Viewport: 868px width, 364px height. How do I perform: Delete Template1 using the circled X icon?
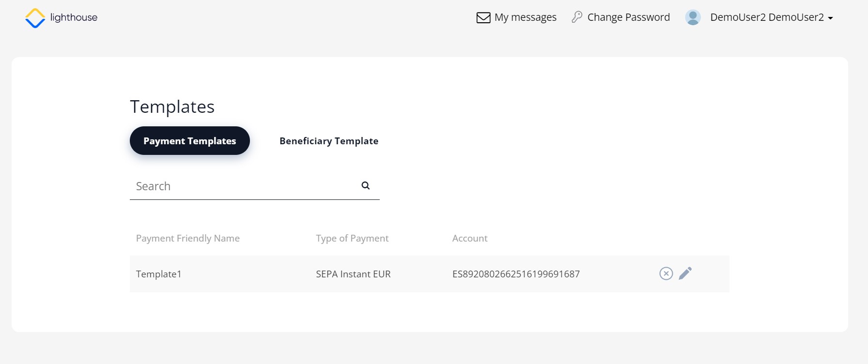click(666, 273)
